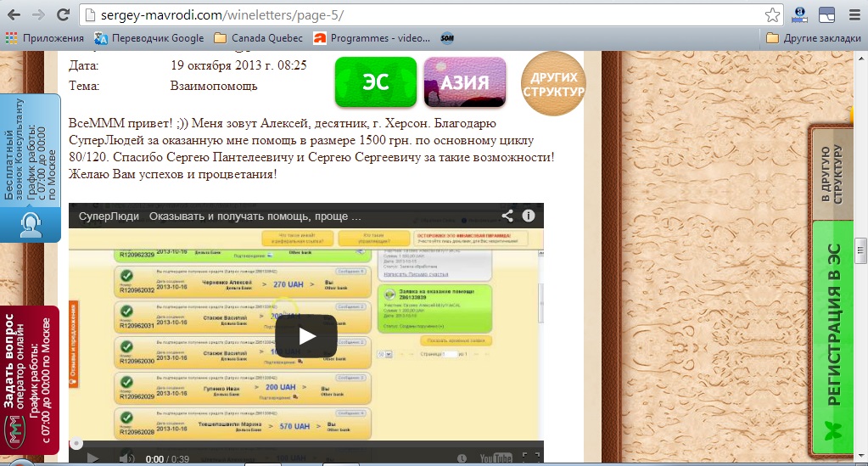
Task: Bookmark this page with the star icon
Action: [772, 15]
